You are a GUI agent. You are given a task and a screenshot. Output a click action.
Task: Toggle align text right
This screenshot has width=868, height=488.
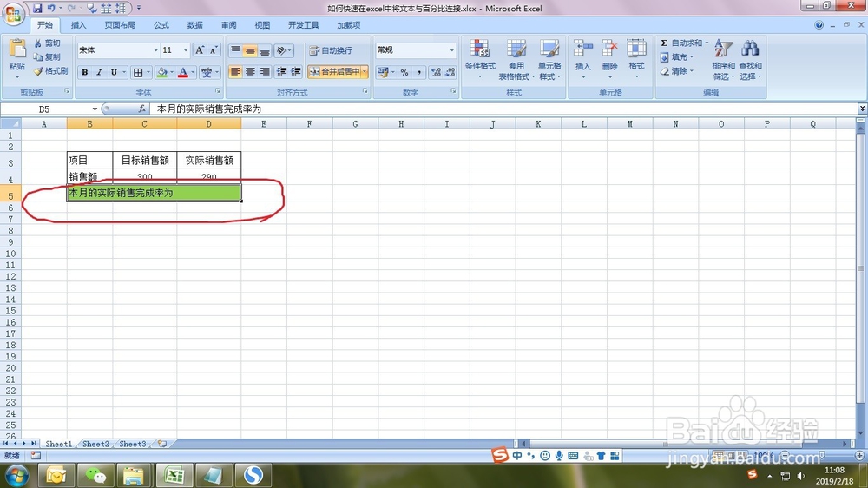click(x=265, y=72)
